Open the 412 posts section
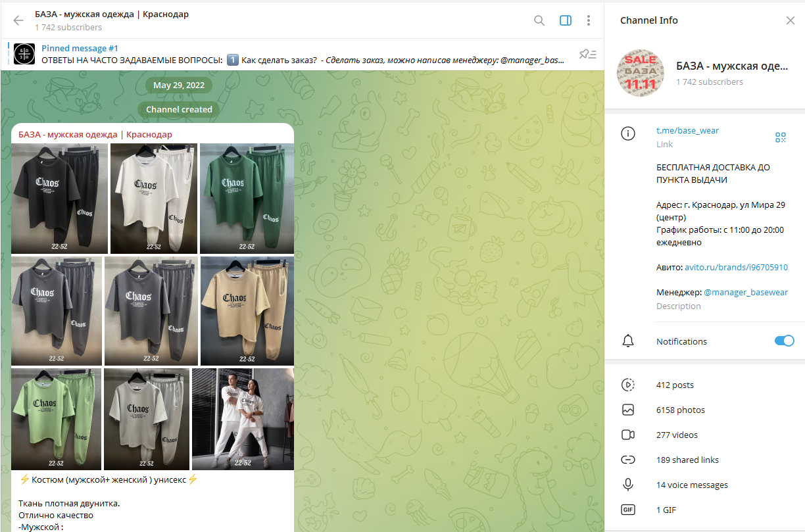 675,385
